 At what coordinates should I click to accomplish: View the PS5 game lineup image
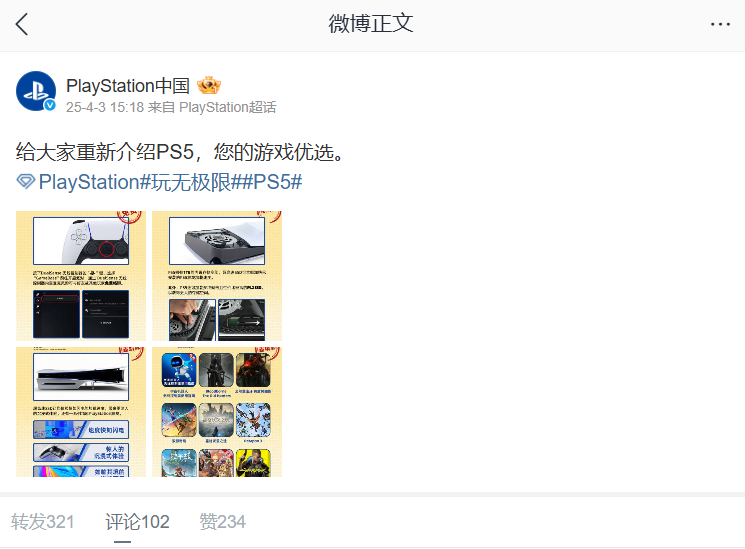(217, 412)
